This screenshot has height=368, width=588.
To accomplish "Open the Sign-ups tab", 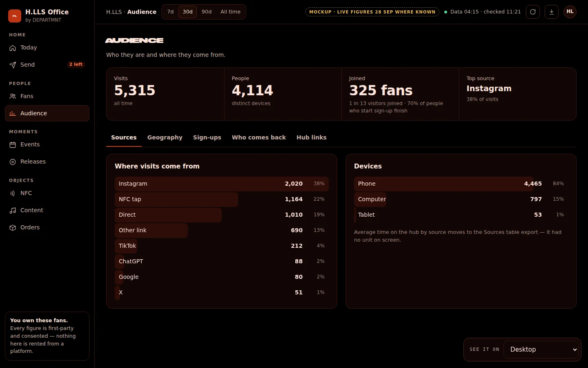I will 207,138.
